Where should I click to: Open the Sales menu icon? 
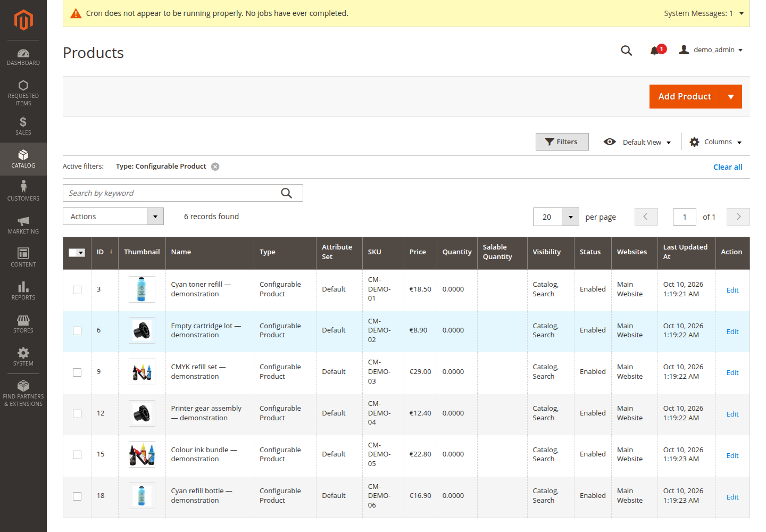point(23,126)
